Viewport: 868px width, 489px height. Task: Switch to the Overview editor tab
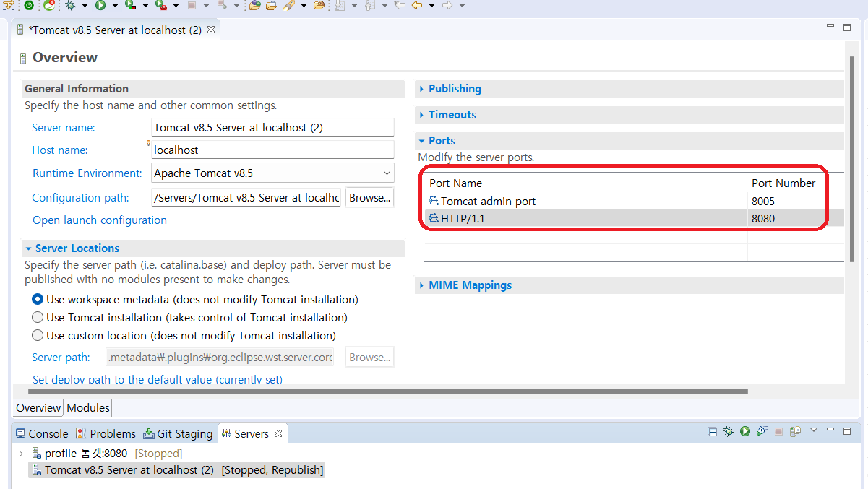tap(38, 408)
